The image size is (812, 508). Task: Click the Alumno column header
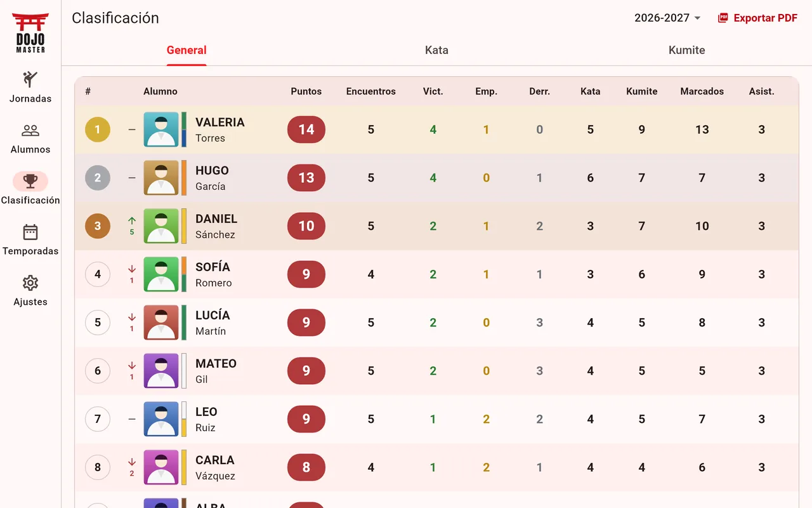coord(160,91)
